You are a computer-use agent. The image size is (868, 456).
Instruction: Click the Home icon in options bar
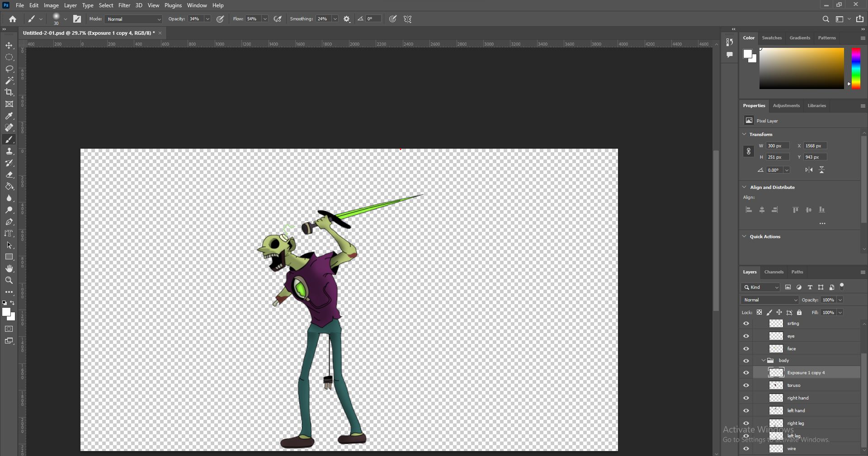13,19
